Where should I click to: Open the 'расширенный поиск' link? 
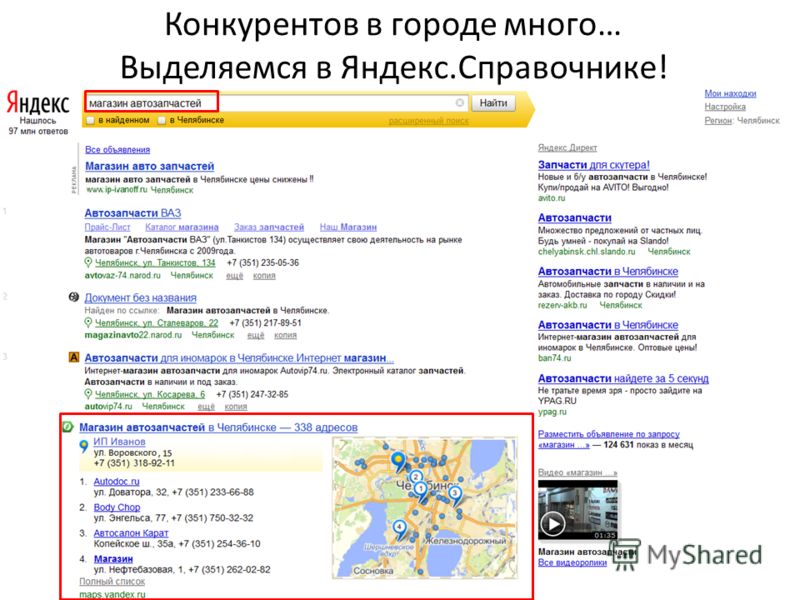point(429,121)
